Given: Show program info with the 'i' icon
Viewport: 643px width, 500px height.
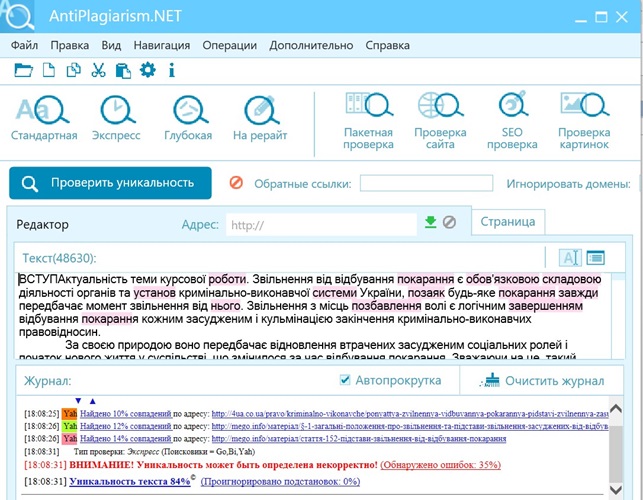Looking at the screenshot, I should (x=172, y=70).
